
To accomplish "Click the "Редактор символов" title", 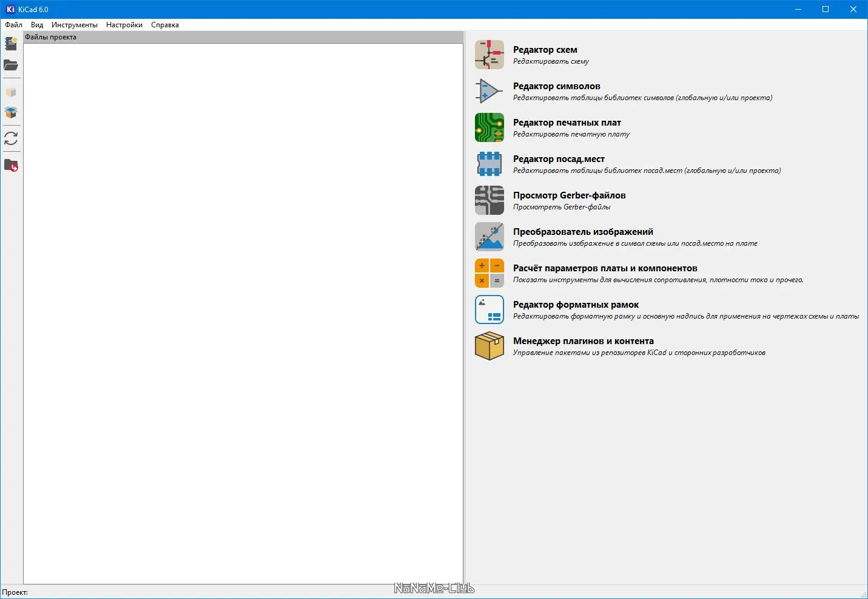I will tap(557, 86).
